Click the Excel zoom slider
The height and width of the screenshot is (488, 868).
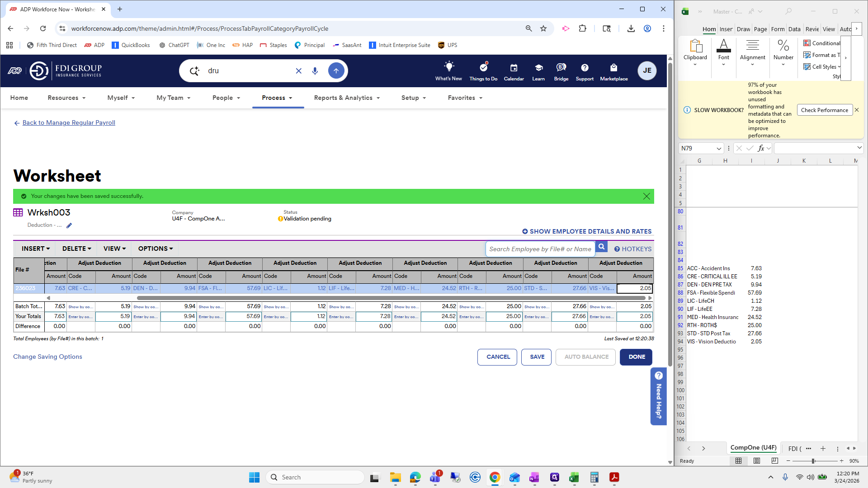(813, 461)
